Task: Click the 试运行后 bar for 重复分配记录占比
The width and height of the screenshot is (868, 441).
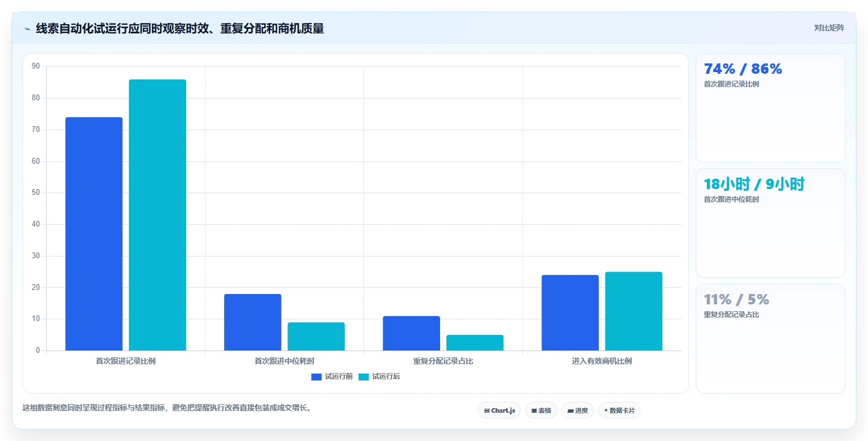Action: [475, 343]
